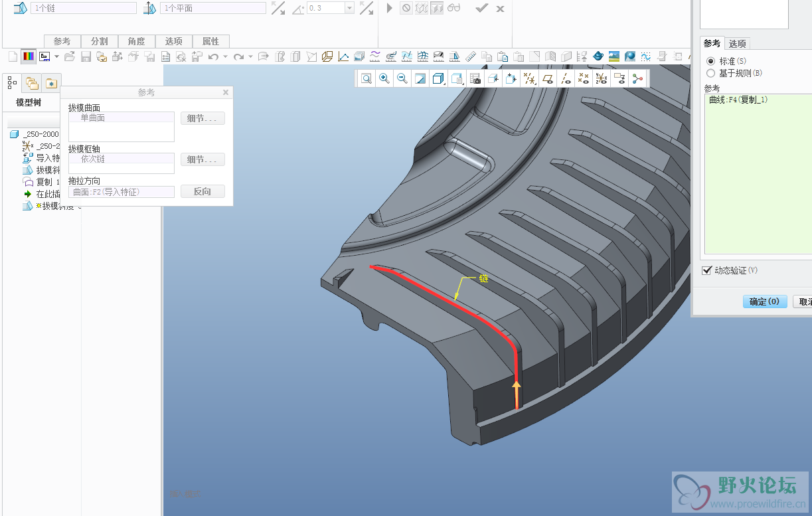Click the color appearance palette icon
Screen dimensions: 812x516
[x=29, y=56]
